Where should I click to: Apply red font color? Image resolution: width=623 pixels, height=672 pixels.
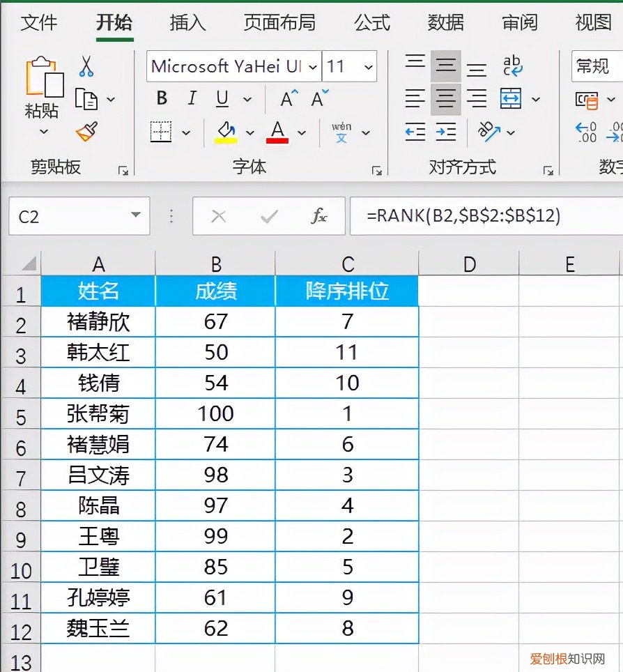tap(277, 132)
